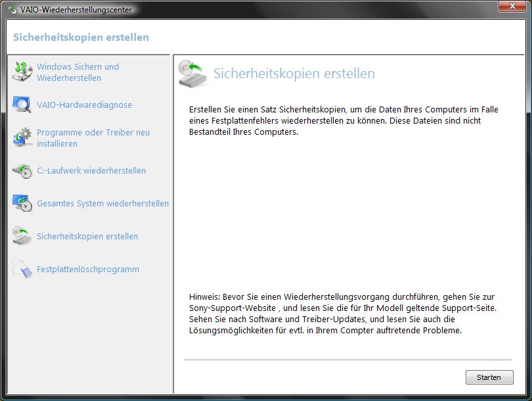Open the Festplattenlöschprogramm text link
This screenshot has height=401, width=532.
coord(87,270)
